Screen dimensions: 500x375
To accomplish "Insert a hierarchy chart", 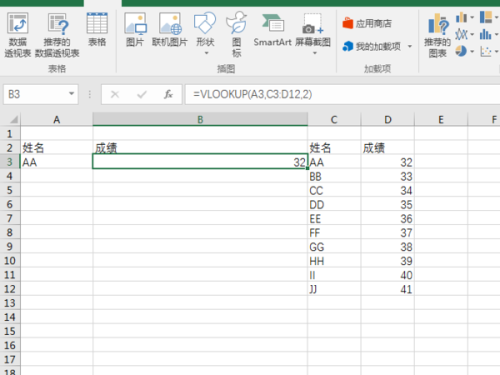I will click(x=486, y=17).
